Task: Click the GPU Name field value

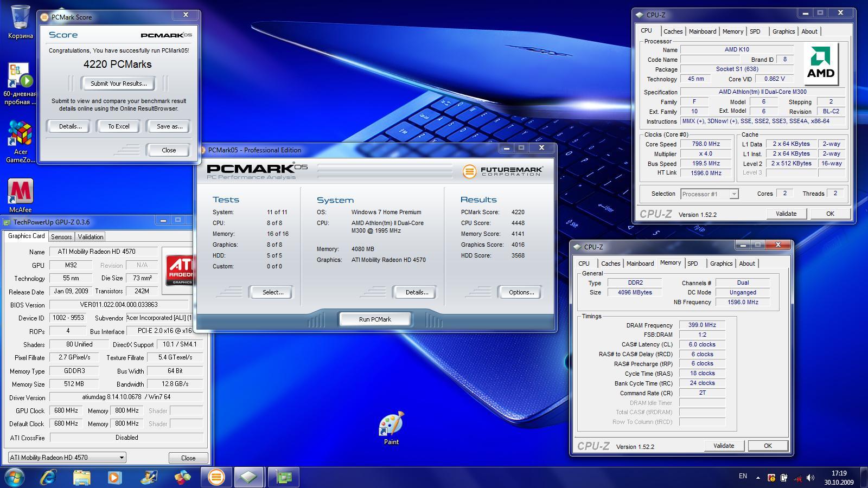Action: 104,252
